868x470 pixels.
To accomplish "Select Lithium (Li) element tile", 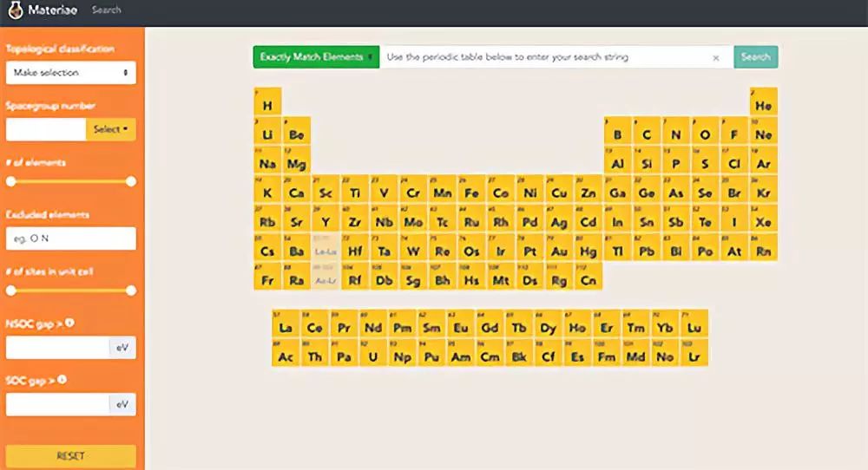I will [x=267, y=130].
